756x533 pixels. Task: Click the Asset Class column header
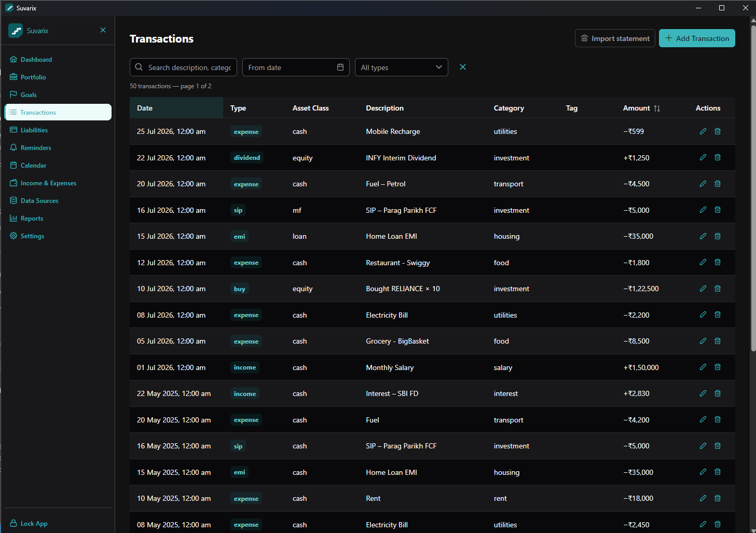pos(310,108)
